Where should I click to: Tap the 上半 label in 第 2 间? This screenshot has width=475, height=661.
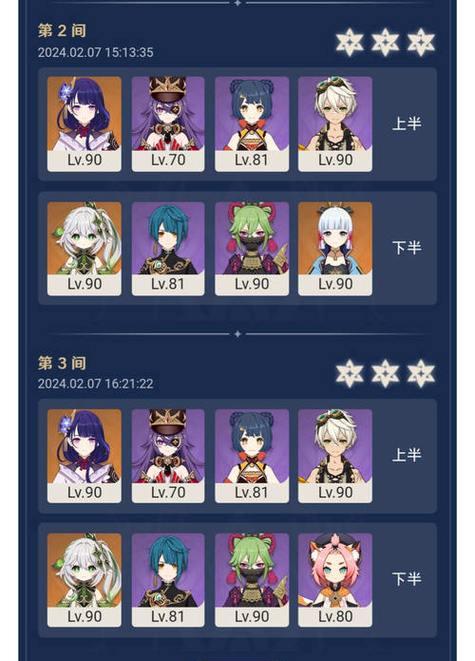coord(407,123)
